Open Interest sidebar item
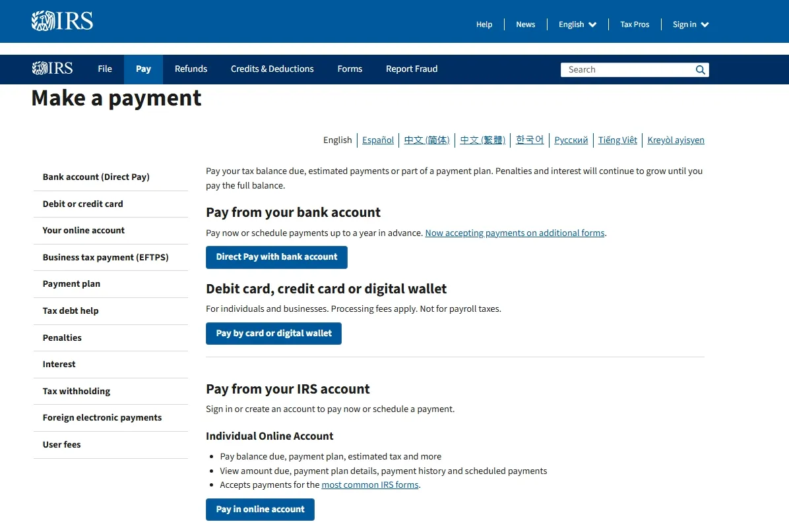Image resolution: width=789 pixels, height=532 pixels. click(111, 365)
